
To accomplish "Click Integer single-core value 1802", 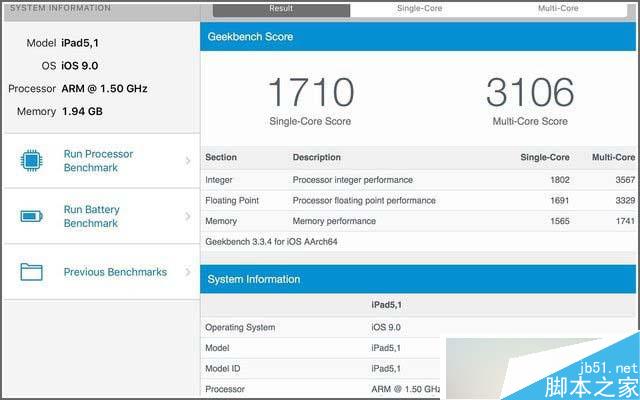I will [x=560, y=180].
